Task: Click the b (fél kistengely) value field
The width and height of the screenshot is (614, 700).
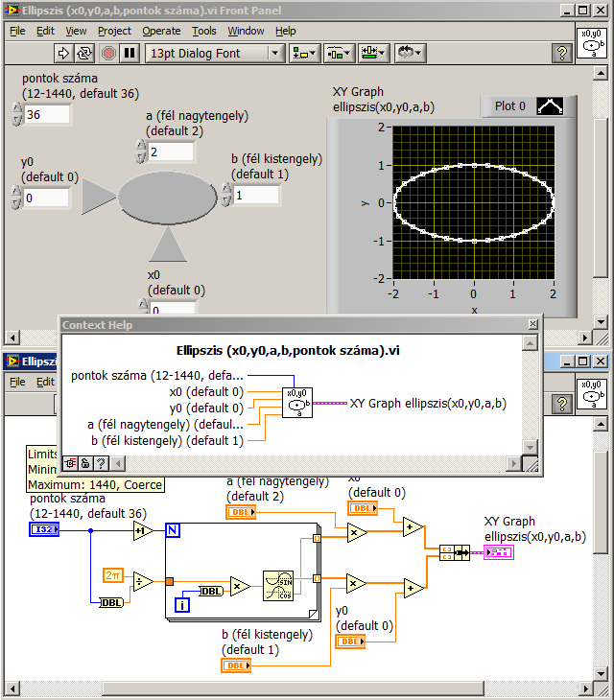Action: 256,195
